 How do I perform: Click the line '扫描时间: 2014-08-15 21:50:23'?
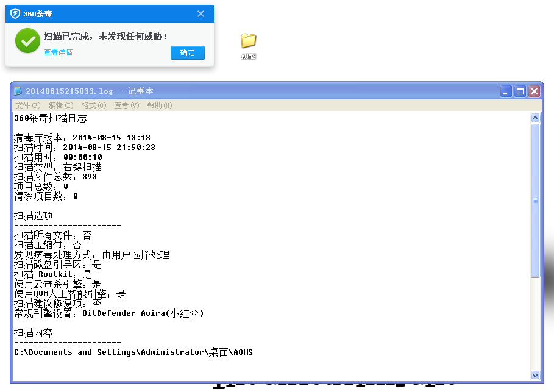pyautogui.click(x=85, y=148)
